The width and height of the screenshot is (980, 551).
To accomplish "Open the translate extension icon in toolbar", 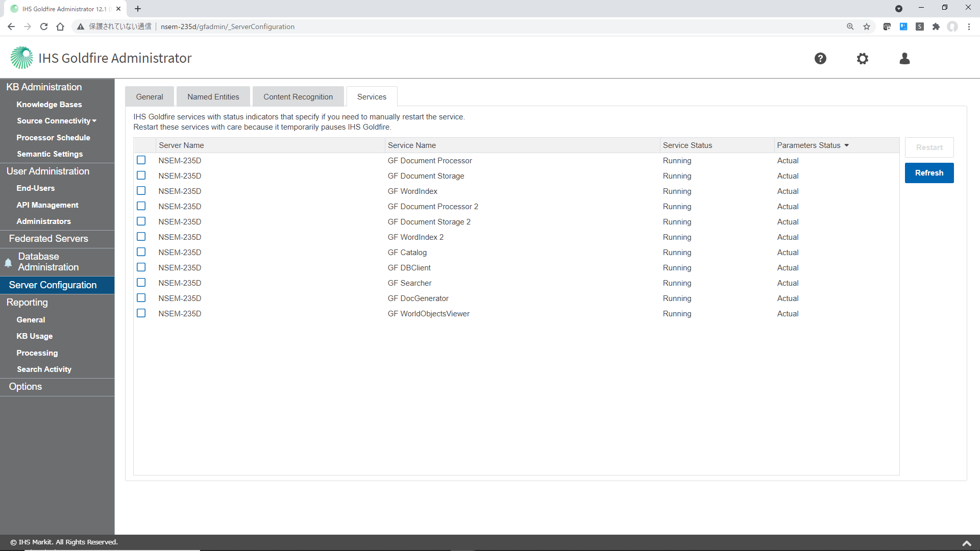I will pyautogui.click(x=887, y=27).
